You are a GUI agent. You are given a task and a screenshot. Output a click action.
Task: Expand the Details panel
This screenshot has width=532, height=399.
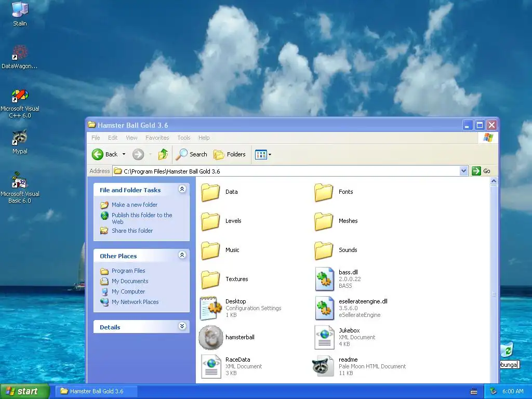pyautogui.click(x=182, y=326)
